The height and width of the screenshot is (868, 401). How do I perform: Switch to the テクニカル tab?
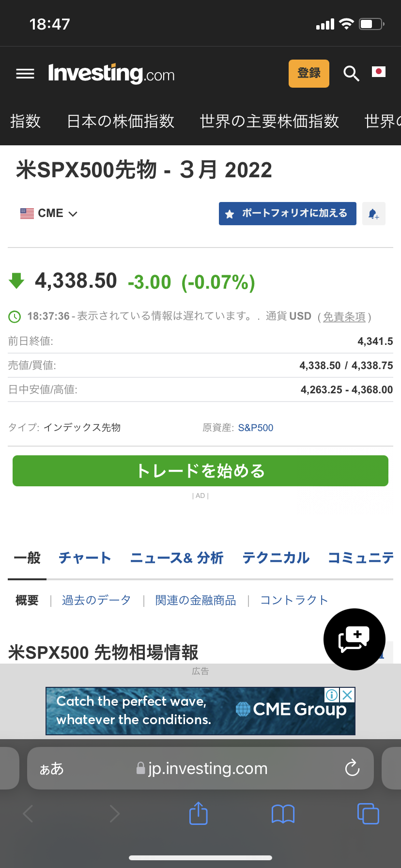pos(276,558)
